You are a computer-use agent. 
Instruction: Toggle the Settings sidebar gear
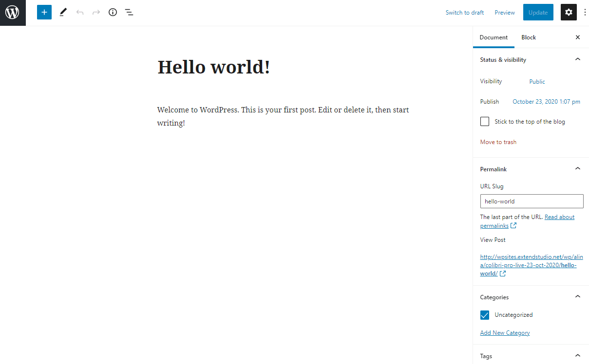pos(569,12)
